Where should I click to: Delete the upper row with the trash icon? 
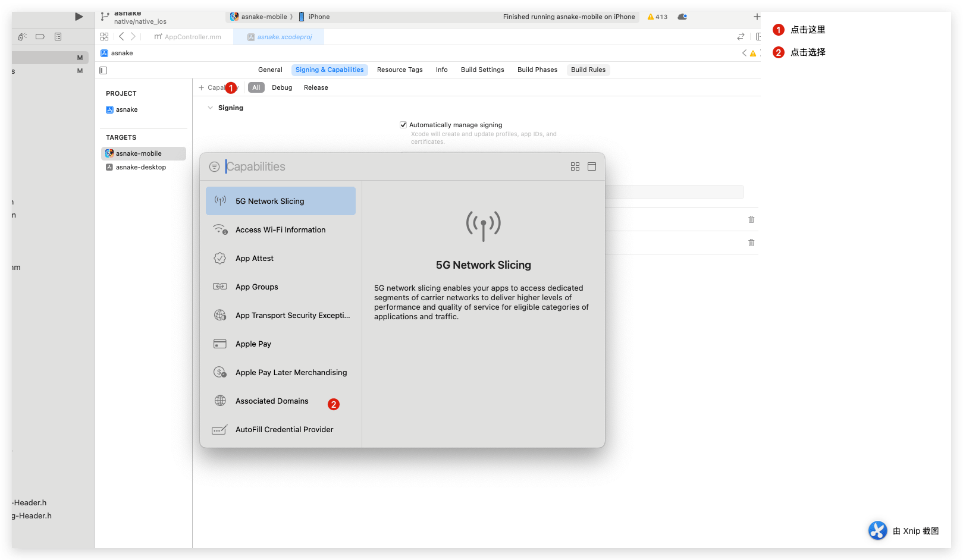[751, 219]
